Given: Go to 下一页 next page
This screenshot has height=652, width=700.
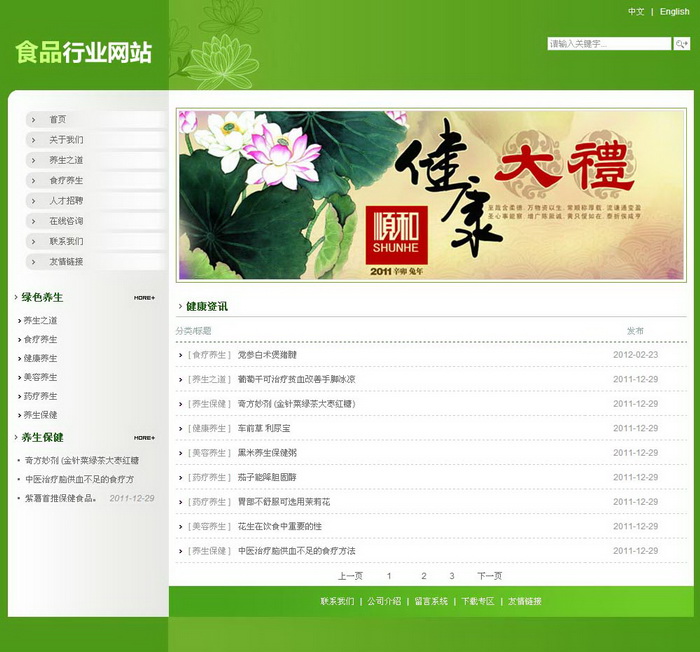Looking at the screenshot, I should click(x=489, y=576).
